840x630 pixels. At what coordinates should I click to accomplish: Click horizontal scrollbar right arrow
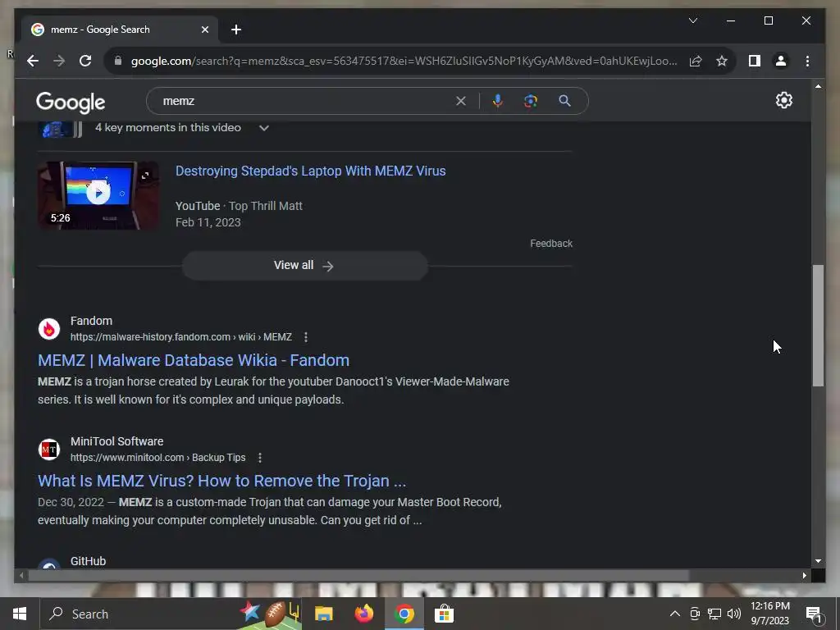click(x=804, y=575)
